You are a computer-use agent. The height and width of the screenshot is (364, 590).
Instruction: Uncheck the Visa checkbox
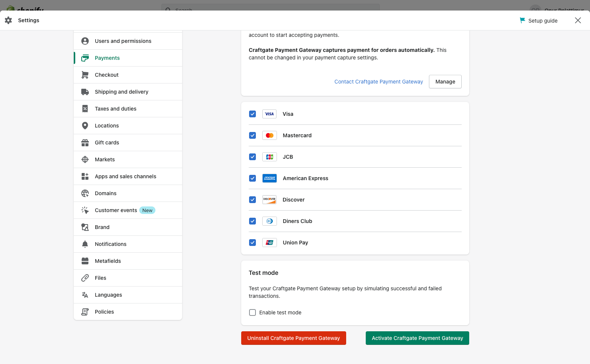pyautogui.click(x=252, y=114)
